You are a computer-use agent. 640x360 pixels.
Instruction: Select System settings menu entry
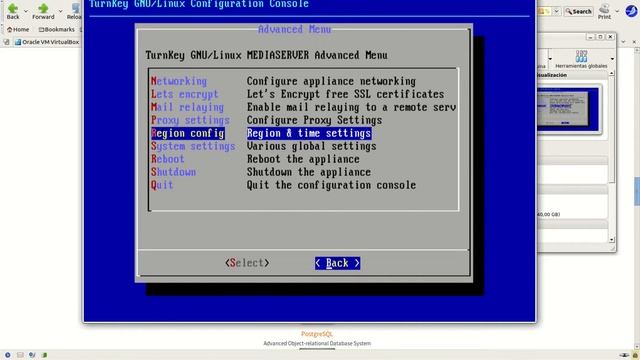[x=193, y=146]
